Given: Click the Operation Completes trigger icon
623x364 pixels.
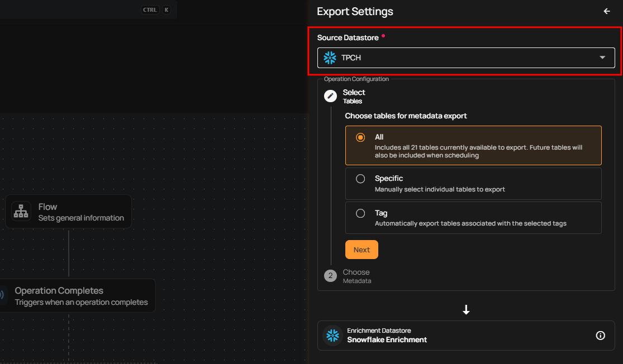Looking at the screenshot, I should 2,295.
